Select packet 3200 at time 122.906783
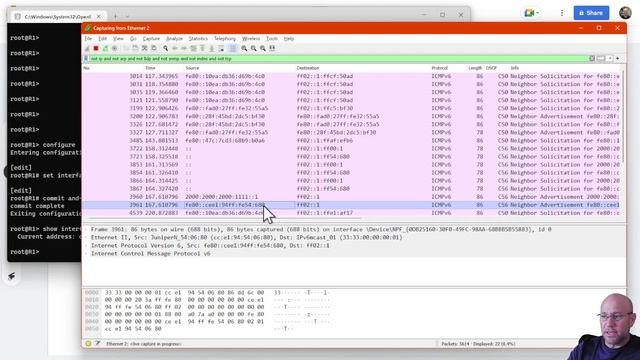Screen dimensions: 640x360 (351, 116)
